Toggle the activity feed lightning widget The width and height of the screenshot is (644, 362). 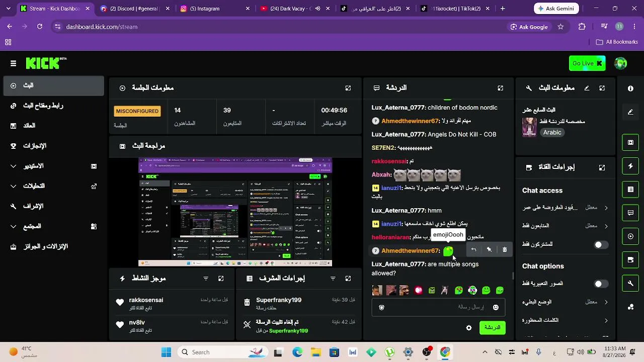click(x=631, y=166)
